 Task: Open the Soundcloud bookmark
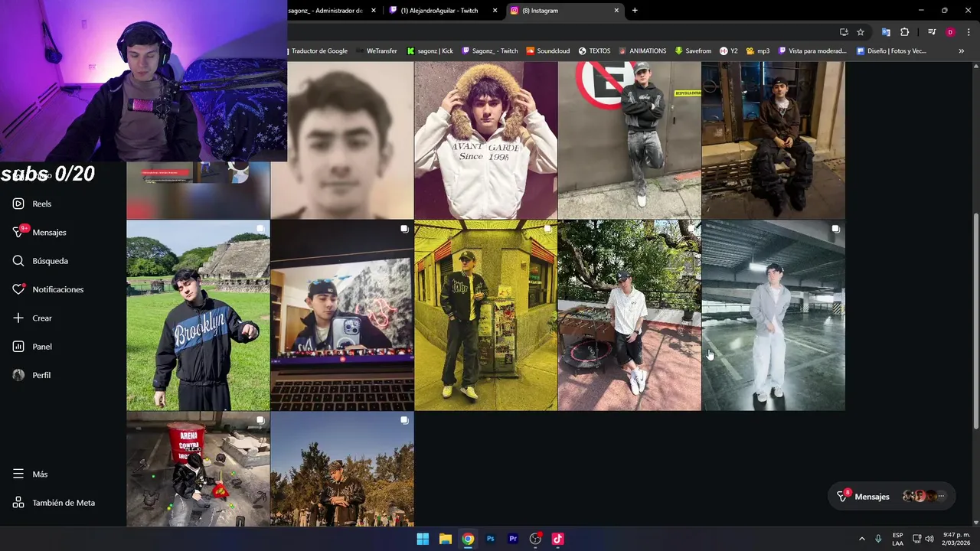click(x=548, y=51)
